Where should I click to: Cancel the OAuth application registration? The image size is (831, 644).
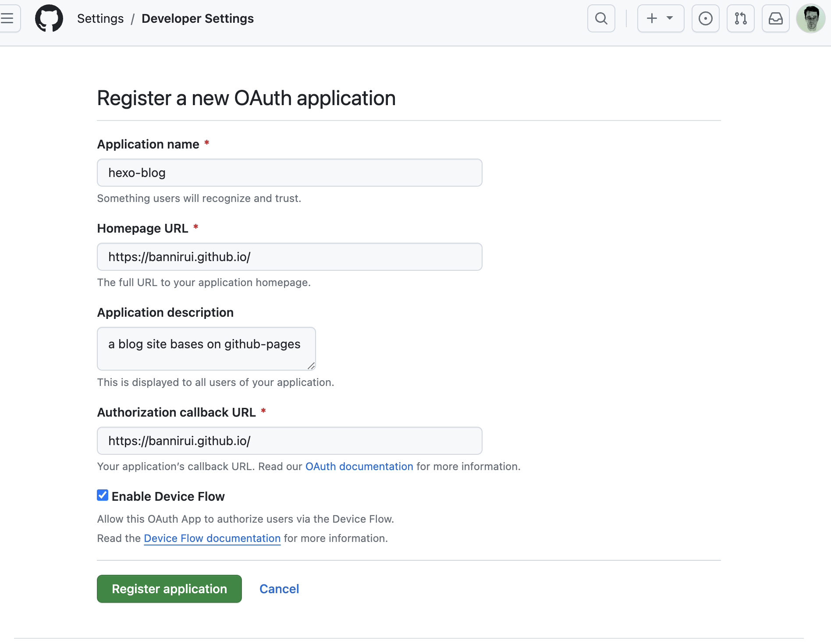pyautogui.click(x=279, y=589)
